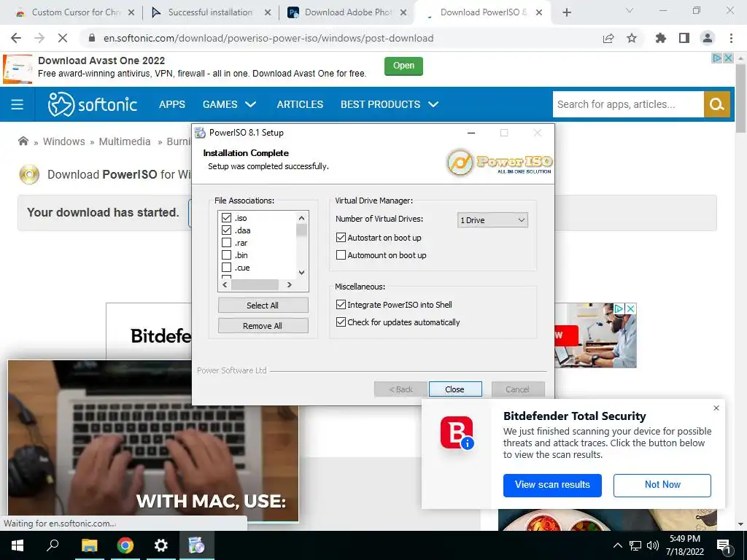
Task: Enable Automount on boot up
Action: (341, 254)
